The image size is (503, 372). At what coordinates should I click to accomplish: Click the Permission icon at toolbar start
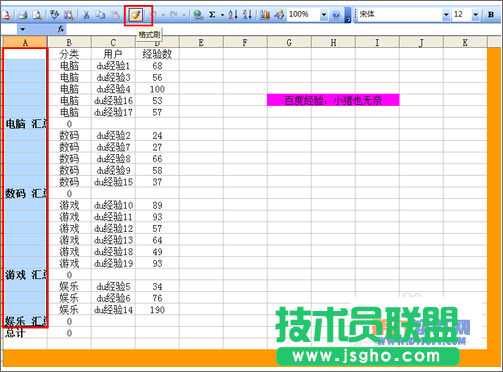pos(6,15)
